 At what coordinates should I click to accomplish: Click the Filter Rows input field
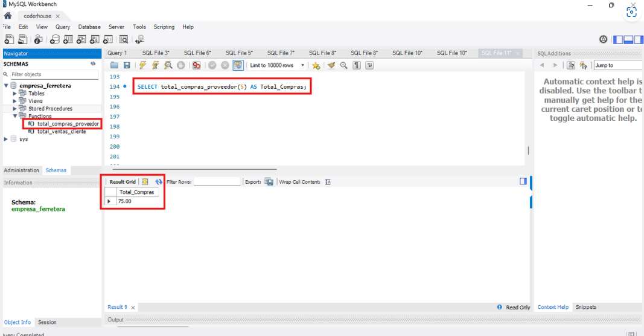(x=217, y=182)
